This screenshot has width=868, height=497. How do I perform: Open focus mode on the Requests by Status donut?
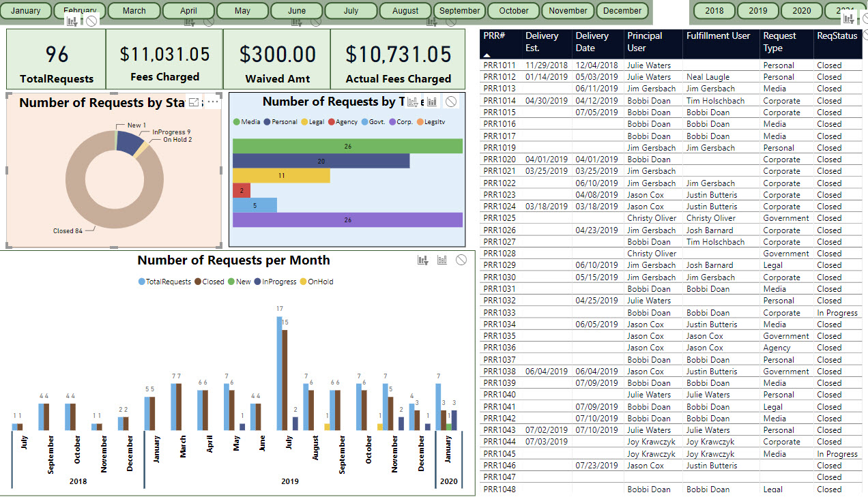tap(194, 102)
